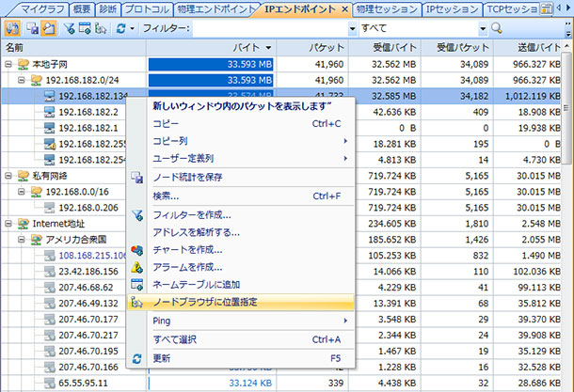Click the フィルター text input box
The height and width of the screenshot is (392, 574).
tap(268, 29)
